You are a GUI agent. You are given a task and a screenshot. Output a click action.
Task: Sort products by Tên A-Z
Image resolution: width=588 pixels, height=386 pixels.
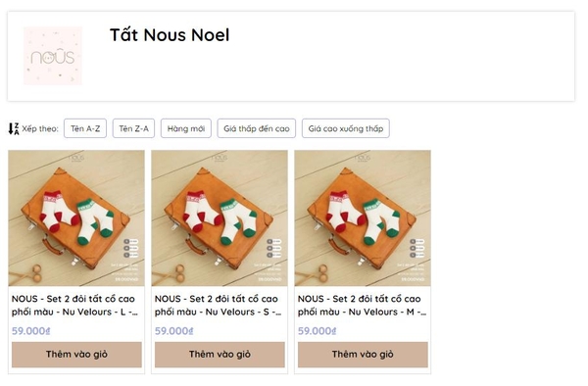pos(85,128)
